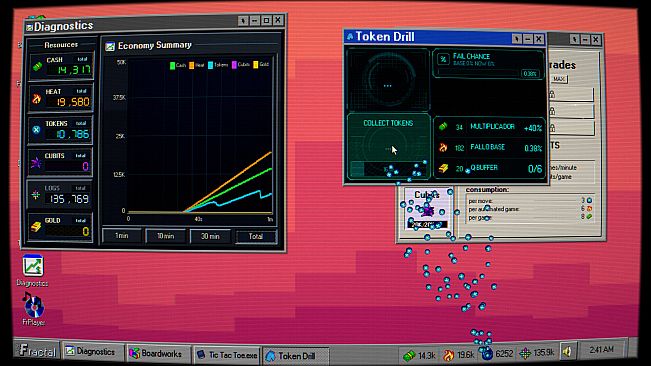Pin the Diagnostics window with pin icon
Image resolution: width=651 pixels, height=366 pixels.
click(243, 20)
